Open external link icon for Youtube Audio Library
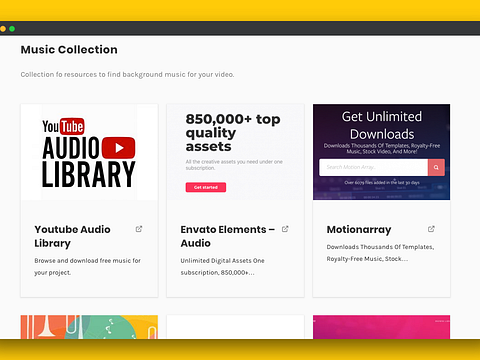The image size is (480, 360). click(139, 229)
